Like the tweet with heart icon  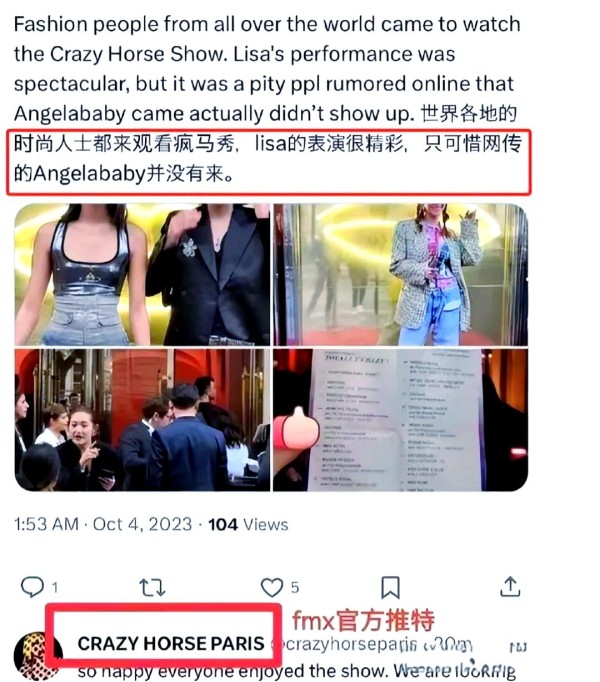click(x=272, y=587)
